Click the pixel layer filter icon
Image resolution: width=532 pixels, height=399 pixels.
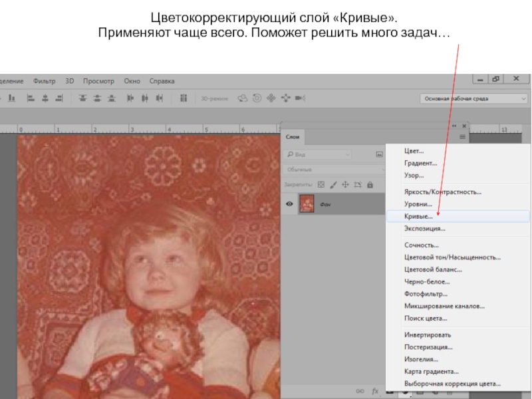pos(380,154)
